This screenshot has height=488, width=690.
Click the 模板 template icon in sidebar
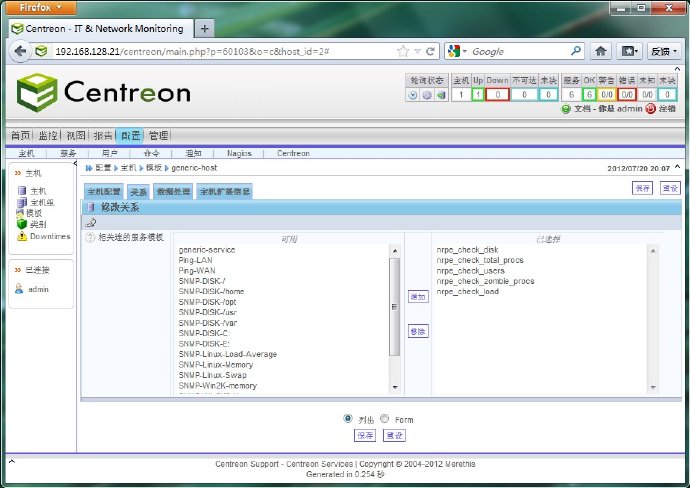20,213
